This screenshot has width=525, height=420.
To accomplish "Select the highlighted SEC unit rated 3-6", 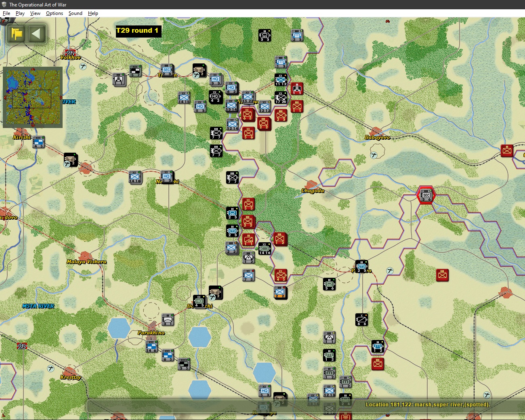I will (x=426, y=195).
